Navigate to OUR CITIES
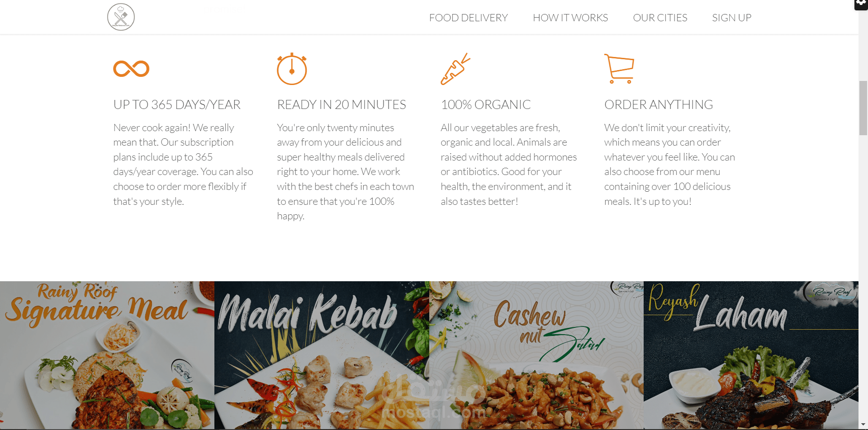The image size is (868, 430). click(x=660, y=18)
